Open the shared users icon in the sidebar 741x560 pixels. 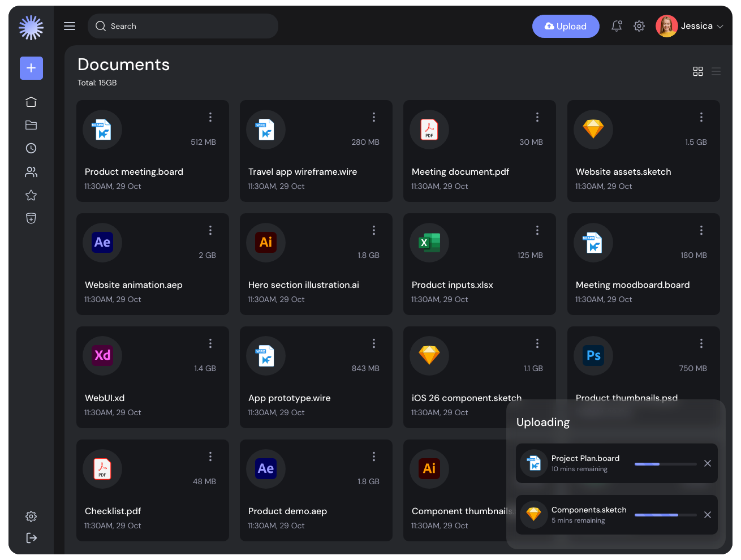pos(31,172)
